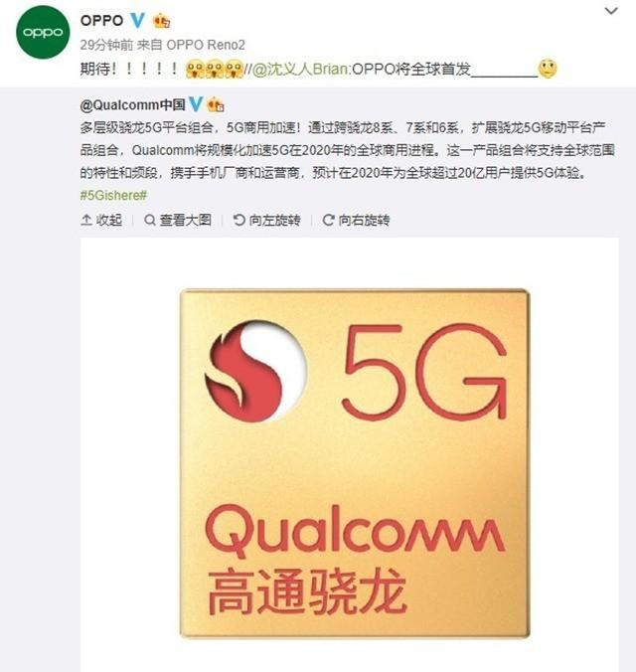Click the Qualcomm 5G gold chip image
636x672 pixels.
tap(355, 463)
